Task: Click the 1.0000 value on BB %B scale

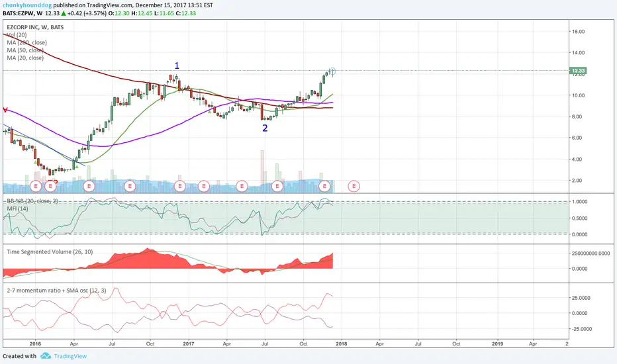Action: click(x=580, y=201)
